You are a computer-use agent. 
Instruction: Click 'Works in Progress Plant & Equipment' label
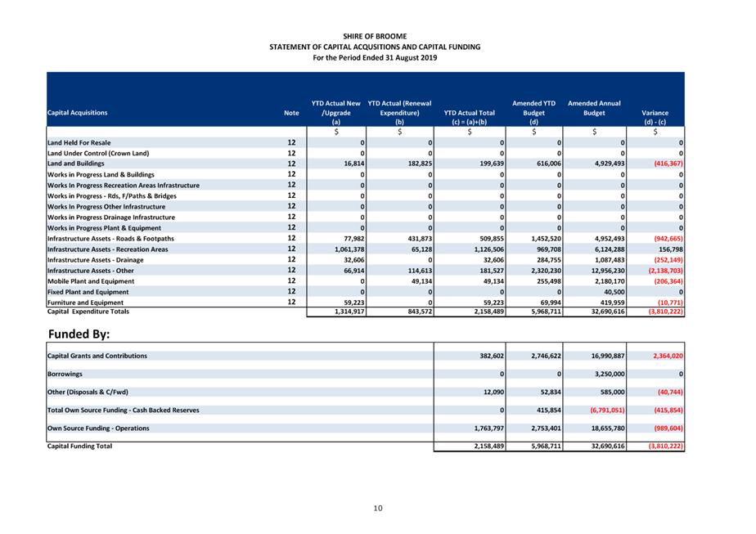tap(104, 228)
